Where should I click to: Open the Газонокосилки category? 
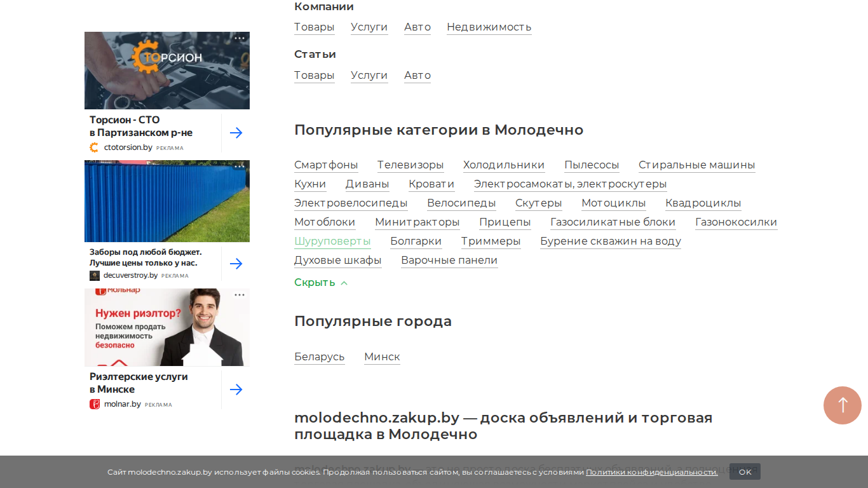pyautogui.click(x=736, y=222)
